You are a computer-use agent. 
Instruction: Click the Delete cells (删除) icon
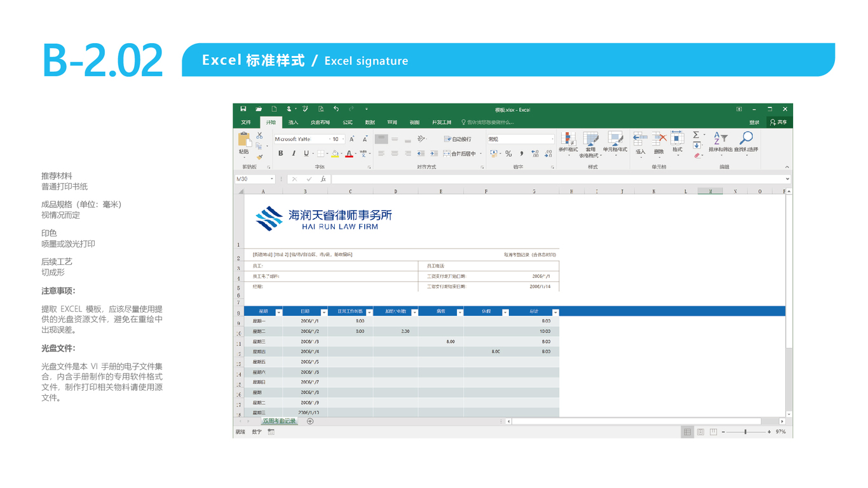coord(659,139)
